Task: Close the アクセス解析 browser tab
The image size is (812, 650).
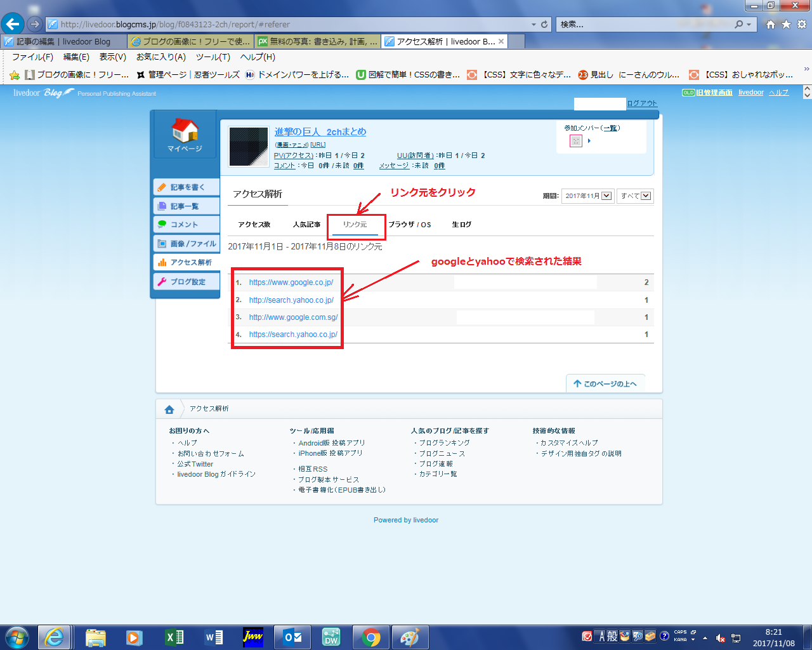Action: 501,41
